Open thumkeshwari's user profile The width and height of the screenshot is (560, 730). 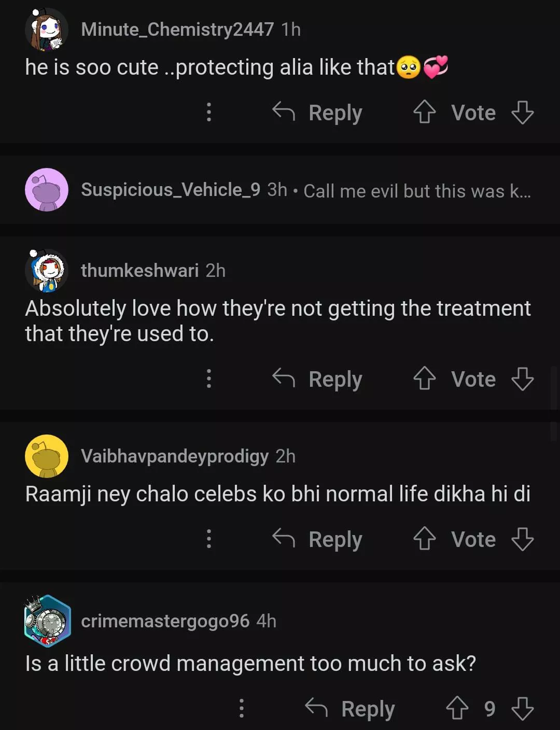coord(139,270)
